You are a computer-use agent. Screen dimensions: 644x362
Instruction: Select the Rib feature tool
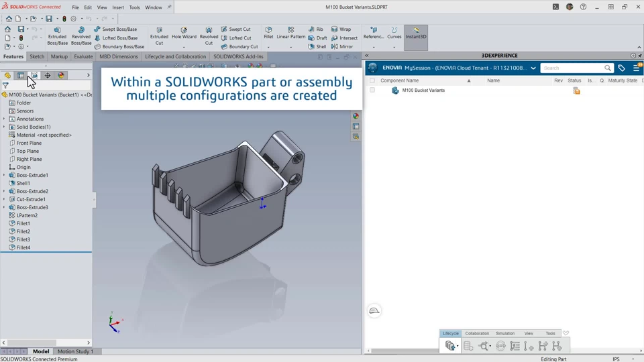coord(315,29)
